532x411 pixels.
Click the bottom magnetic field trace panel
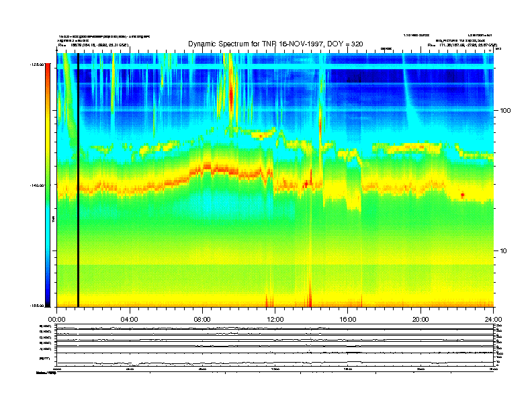(275, 359)
